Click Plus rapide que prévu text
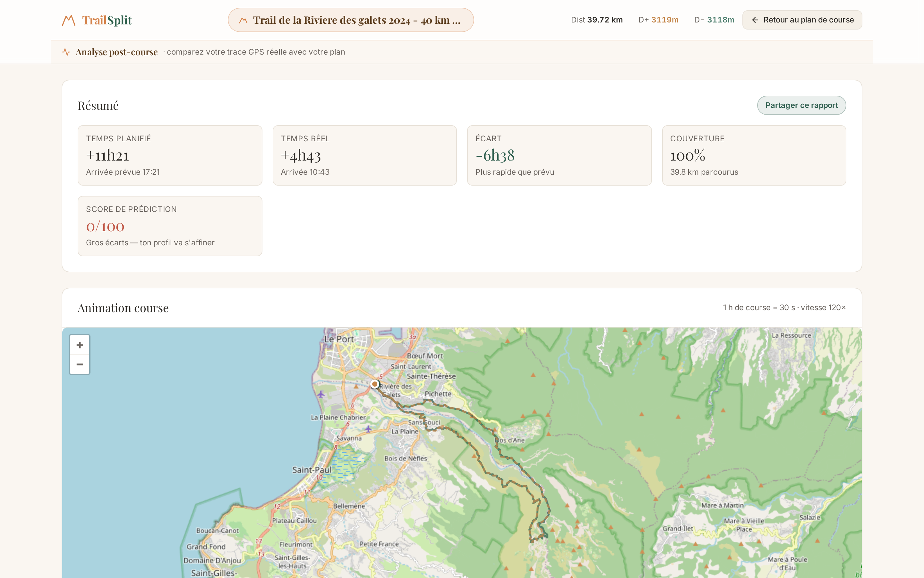 click(515, 172)
